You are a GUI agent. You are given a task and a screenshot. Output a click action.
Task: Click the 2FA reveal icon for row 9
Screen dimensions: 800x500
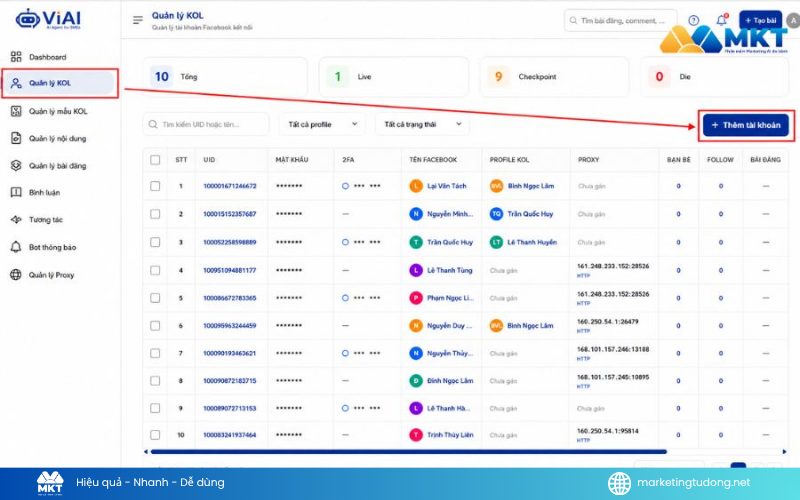pos(345,408)
